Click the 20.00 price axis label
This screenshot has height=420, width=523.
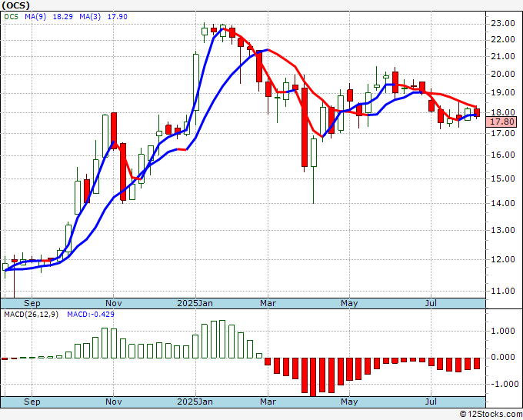pos(502,74)
